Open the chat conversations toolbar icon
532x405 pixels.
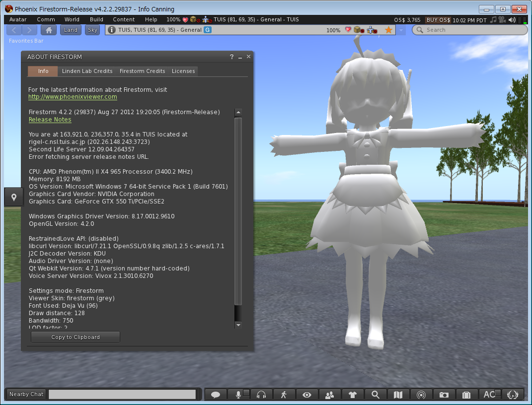click(x=216, y=395)
